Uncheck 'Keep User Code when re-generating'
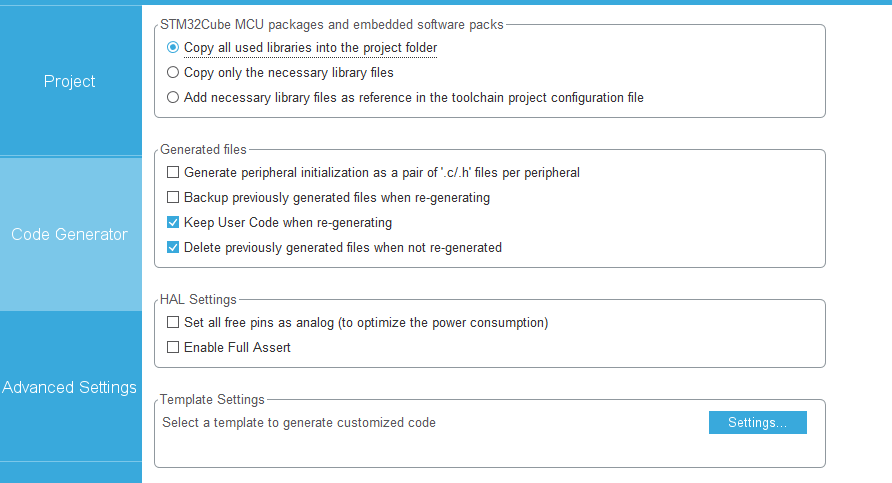The width and height of the screenshot is (892, 483). [x=174, y=222]
